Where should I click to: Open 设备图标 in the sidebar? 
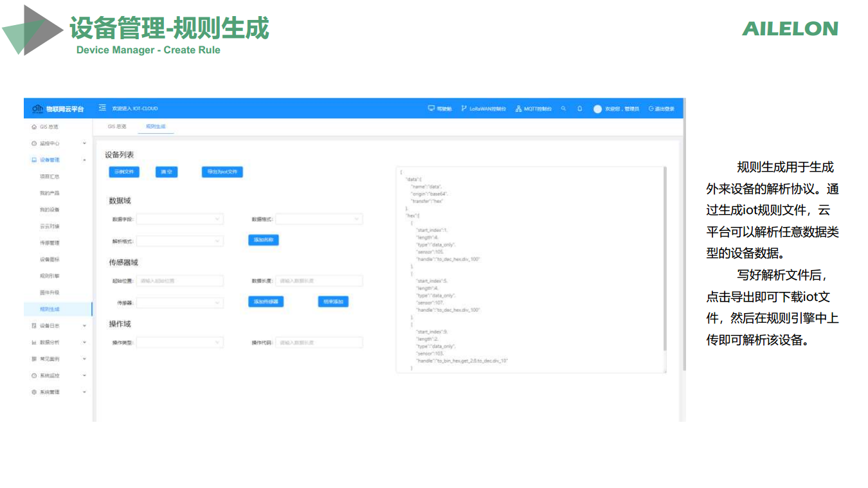point(50,260)
